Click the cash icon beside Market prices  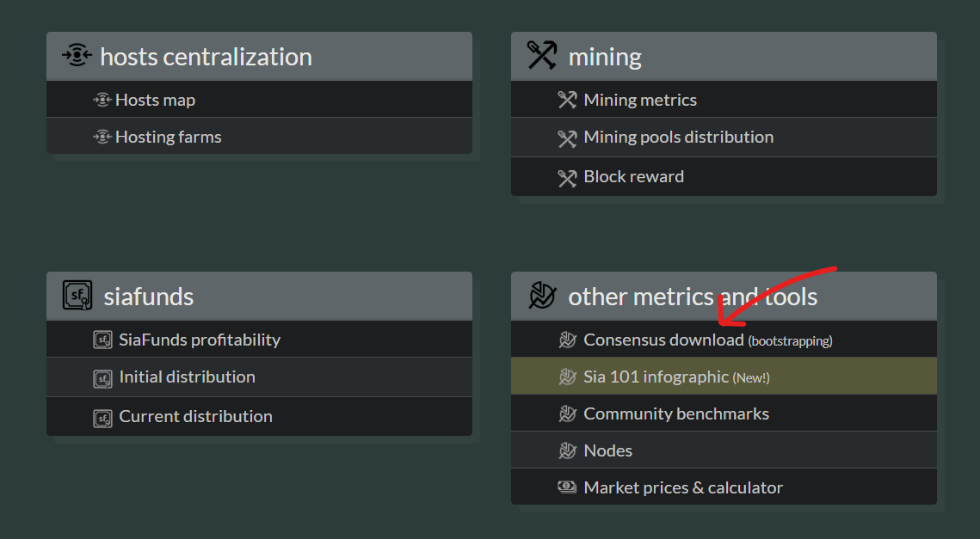(567, 487)
